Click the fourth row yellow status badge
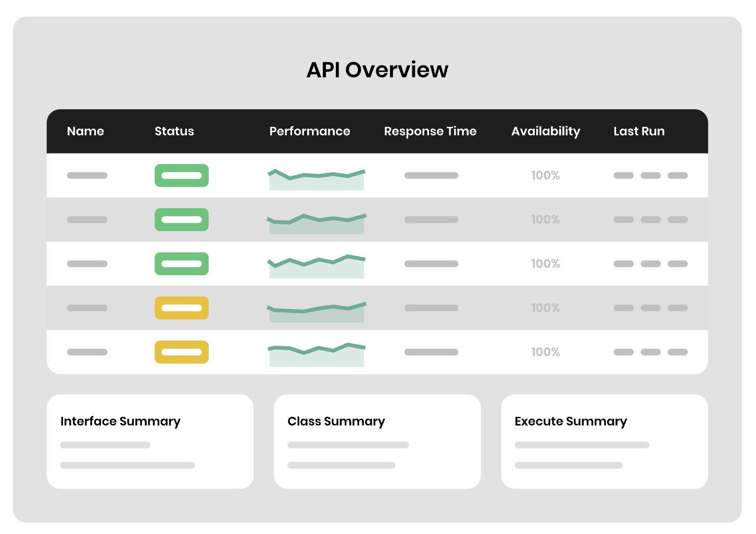This screenshot has width=756, height=534. tap(181, 308)
